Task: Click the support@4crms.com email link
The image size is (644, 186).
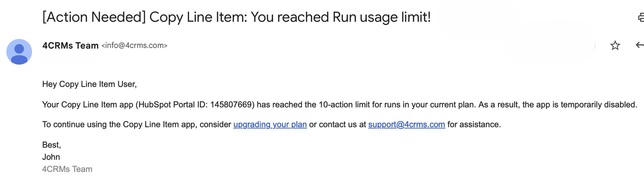Action: tap(406, 125)
